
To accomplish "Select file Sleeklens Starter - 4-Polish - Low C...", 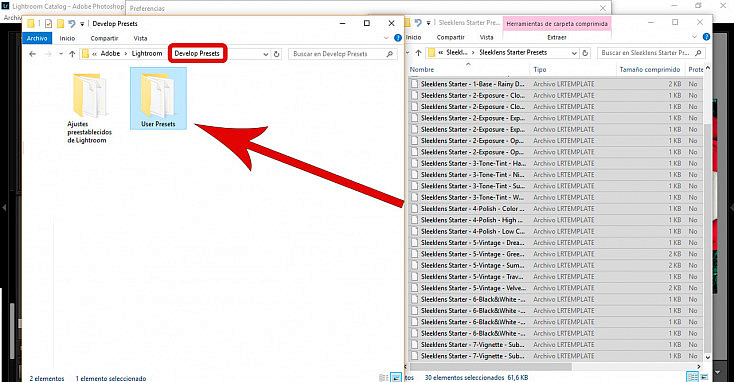I will click(x=473, y=231).
